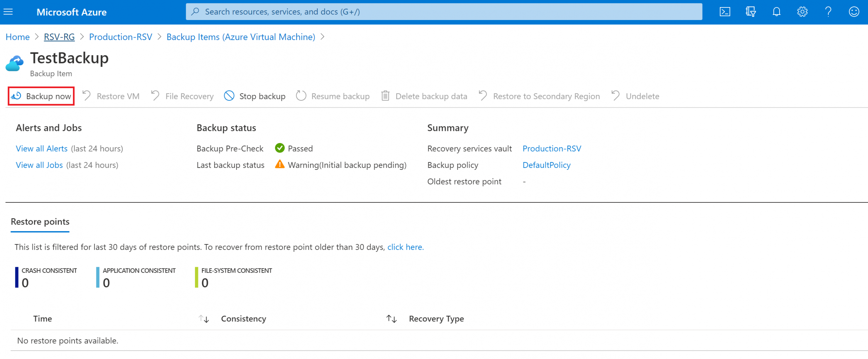Open the feedback smiley icon

(x=854, y=12)
